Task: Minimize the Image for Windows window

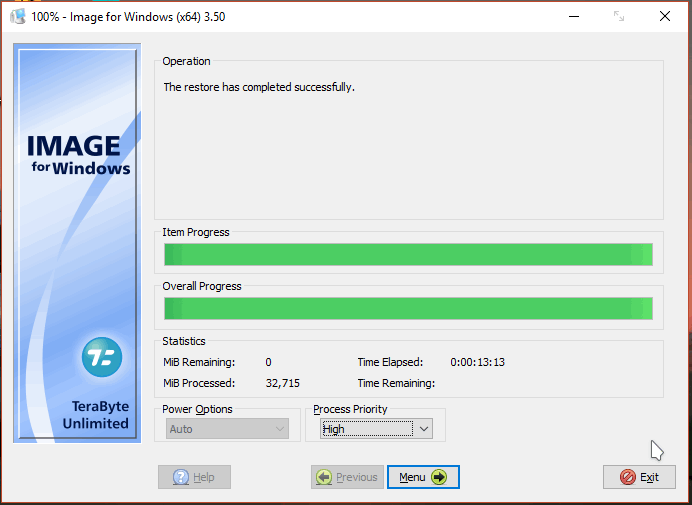Action: click(x=574, y=16)
